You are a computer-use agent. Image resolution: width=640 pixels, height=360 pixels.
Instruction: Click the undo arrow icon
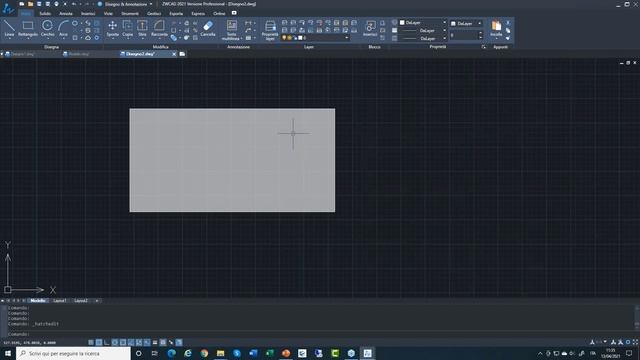(74, 4)
